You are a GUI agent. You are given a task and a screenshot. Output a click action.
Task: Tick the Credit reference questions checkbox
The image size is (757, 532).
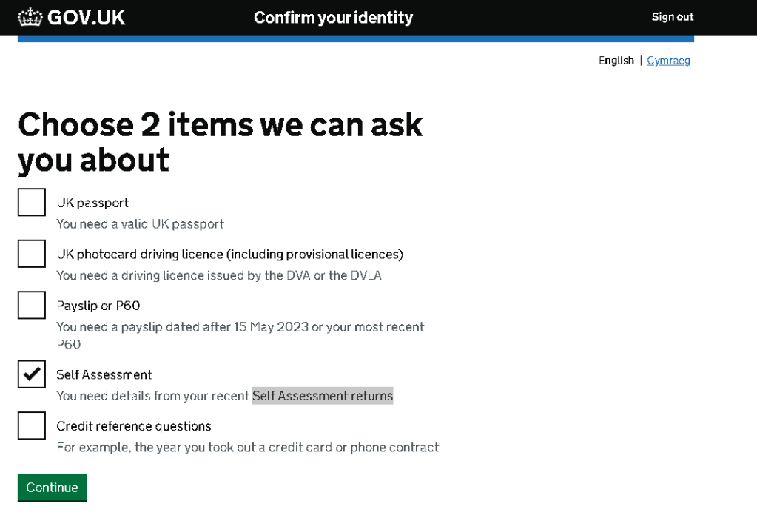pos(32,425)
